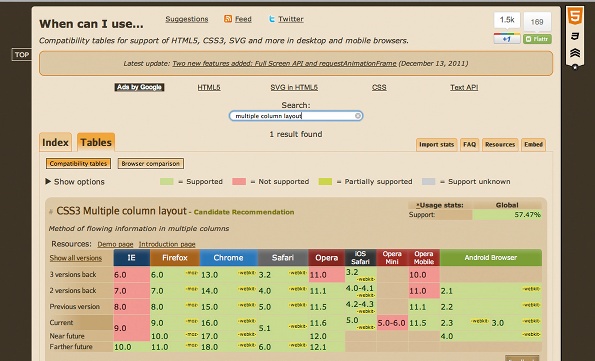Open the Tables tab

tap(96, 142)
